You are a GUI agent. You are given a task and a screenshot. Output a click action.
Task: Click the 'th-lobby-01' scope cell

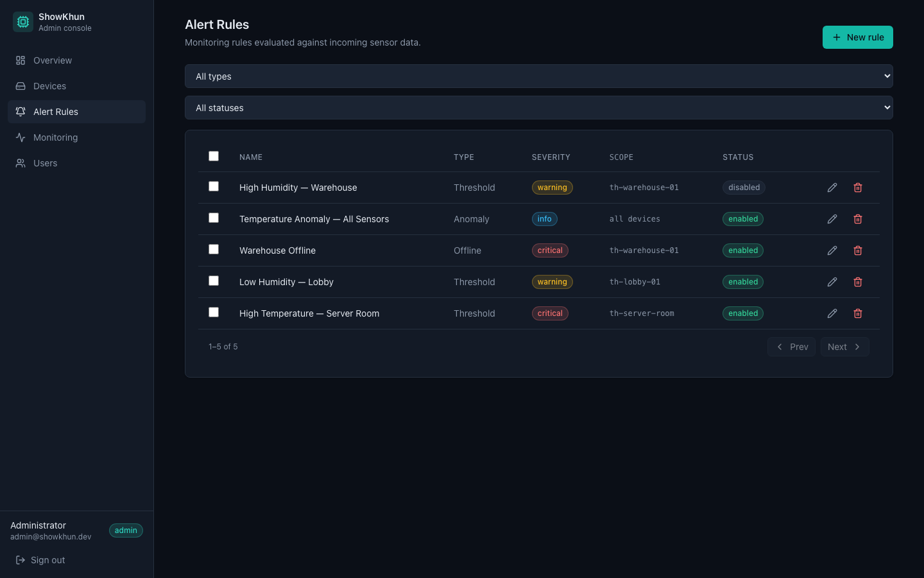coord(635,282)
